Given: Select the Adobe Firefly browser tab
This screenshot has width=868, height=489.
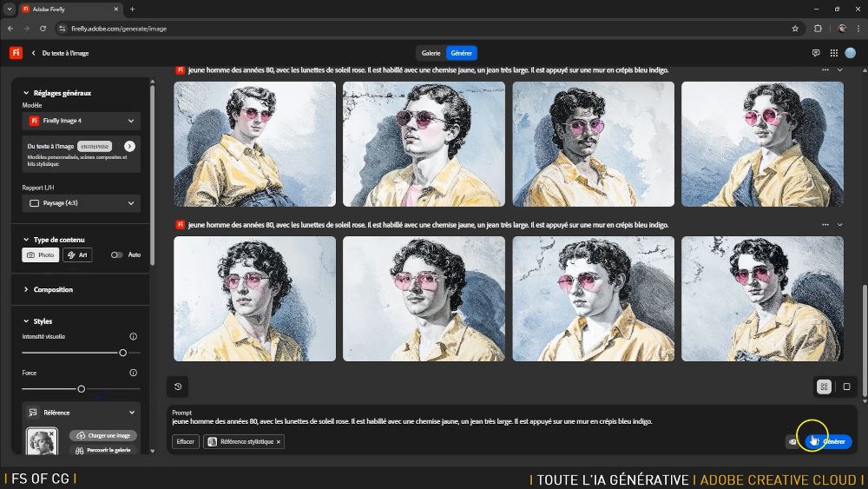Looking at the screenshot, I should [x=69, y=10].
